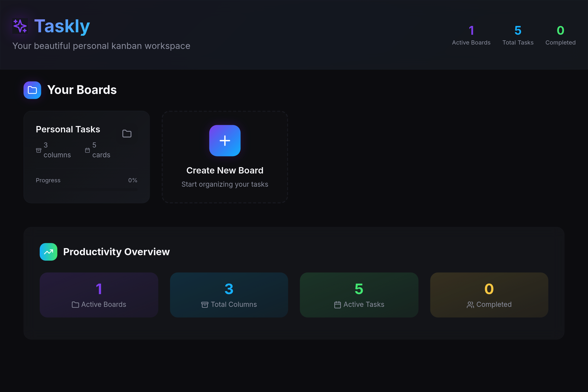The width and height of the screenshot is (588, 392).
Task: Click Personal Tasks progress bar
Action: coord(87,189)
